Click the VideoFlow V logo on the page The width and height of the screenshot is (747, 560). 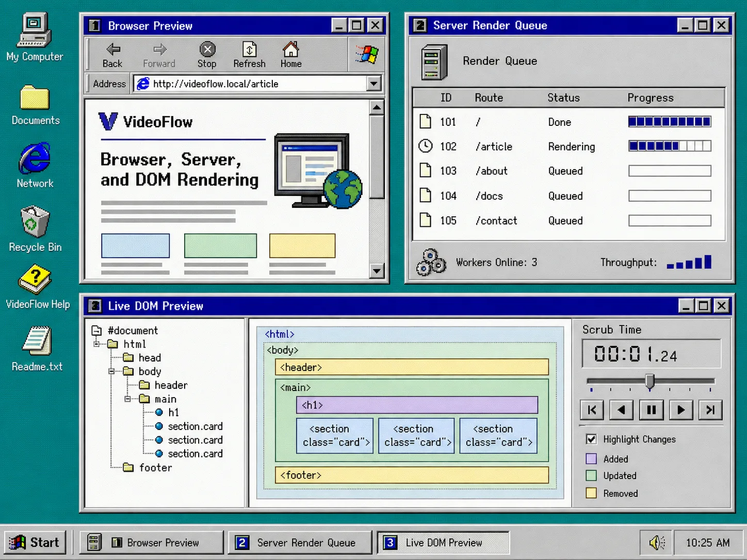point(108,122)
